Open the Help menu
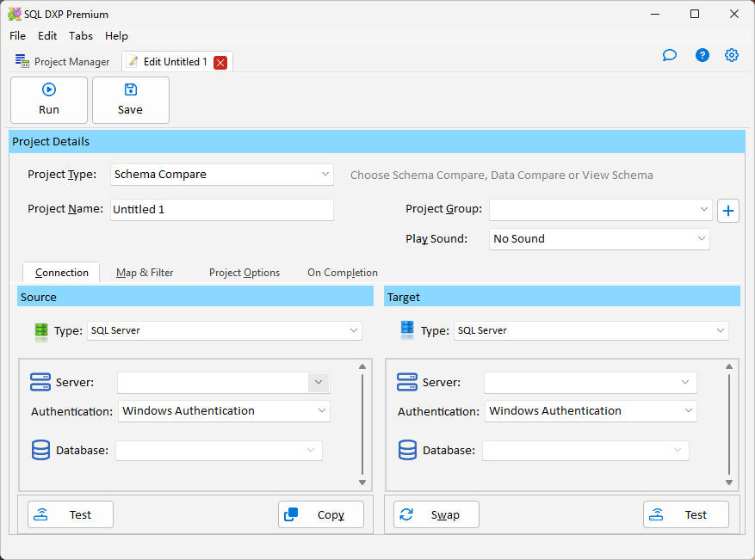The image size is (755, 560). point(116,36)
